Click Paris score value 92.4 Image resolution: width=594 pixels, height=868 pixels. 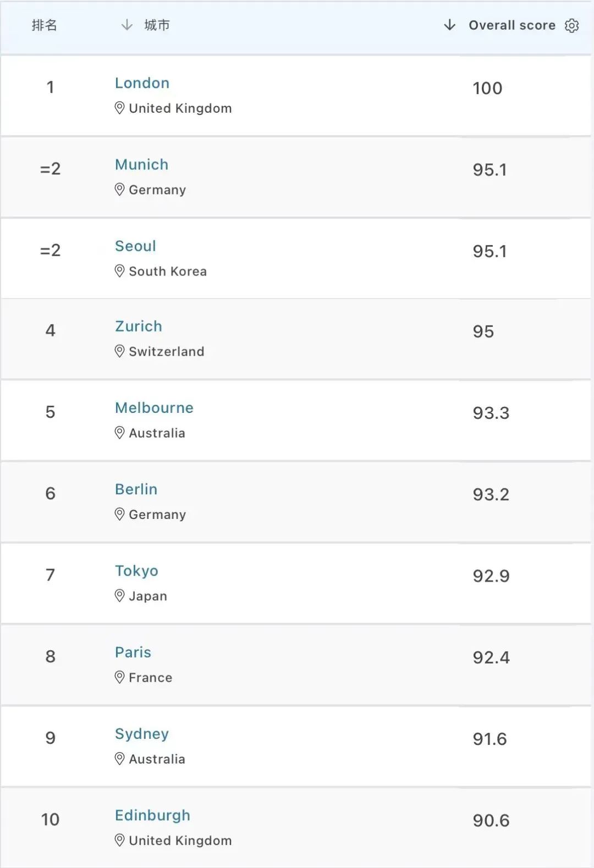(491, 657)
